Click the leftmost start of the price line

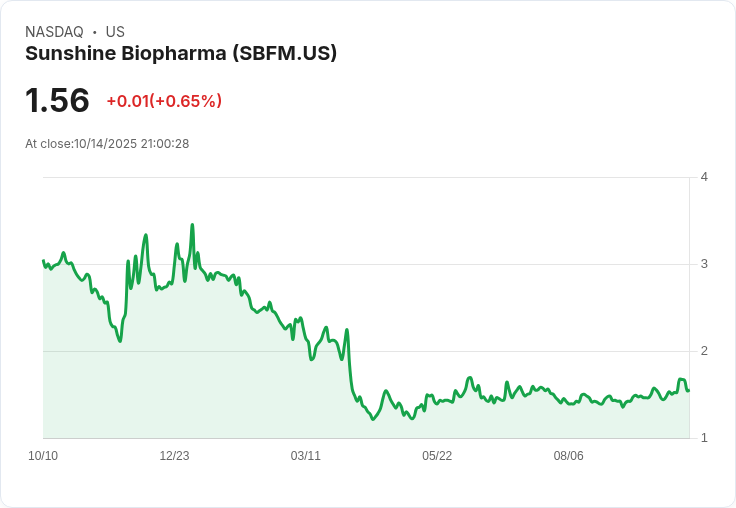point(43,261)
